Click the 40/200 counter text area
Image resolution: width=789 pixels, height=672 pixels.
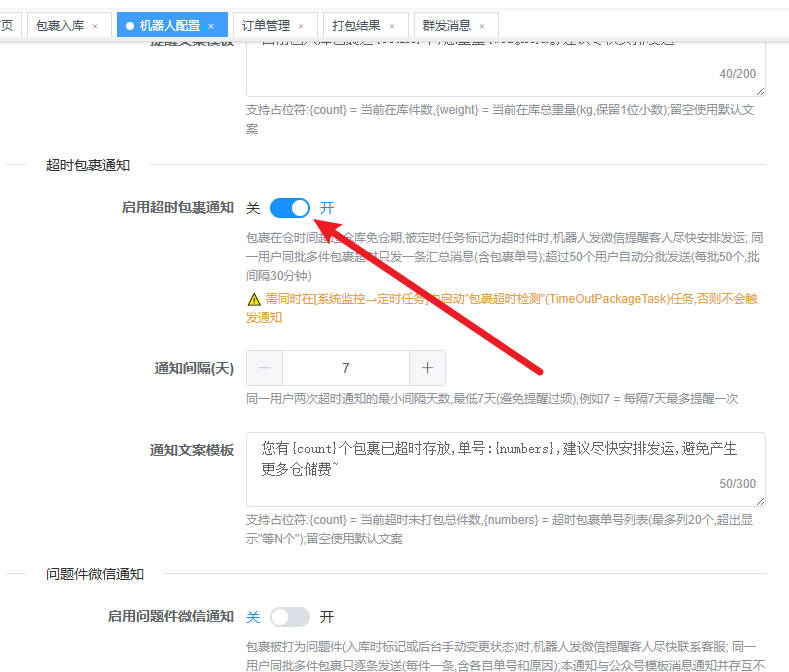click(506, 70)
